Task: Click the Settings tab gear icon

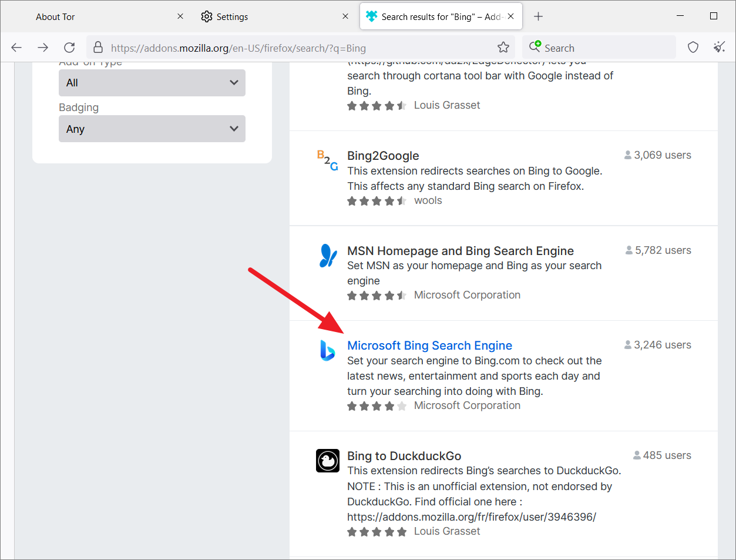Action: 207,16
